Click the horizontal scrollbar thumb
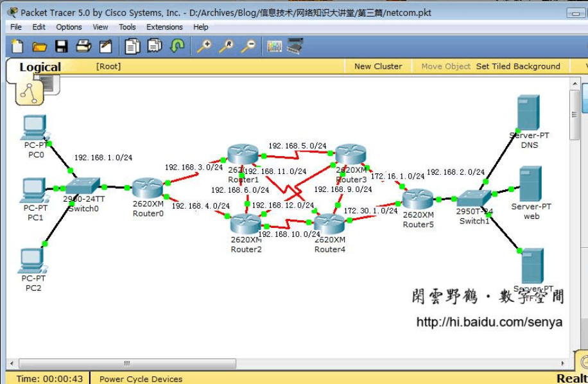The width and height of the screenshot is (588, 384). coord(127,363)
